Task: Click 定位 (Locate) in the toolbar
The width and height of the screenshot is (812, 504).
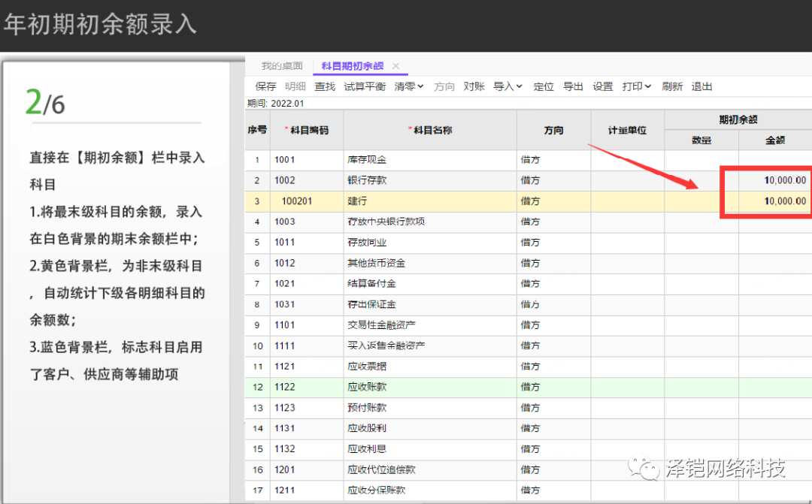Action: 544,87
